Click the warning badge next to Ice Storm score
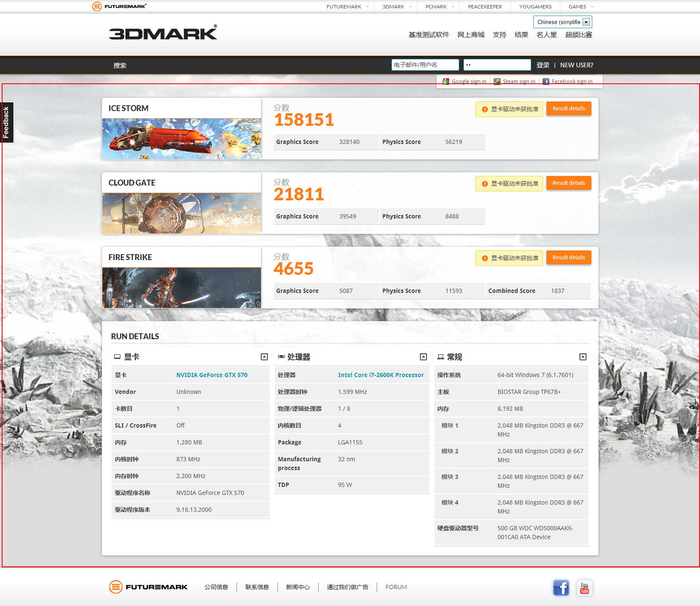The height and width of the screenshot is (606, 700). click(x=509, y=109)
